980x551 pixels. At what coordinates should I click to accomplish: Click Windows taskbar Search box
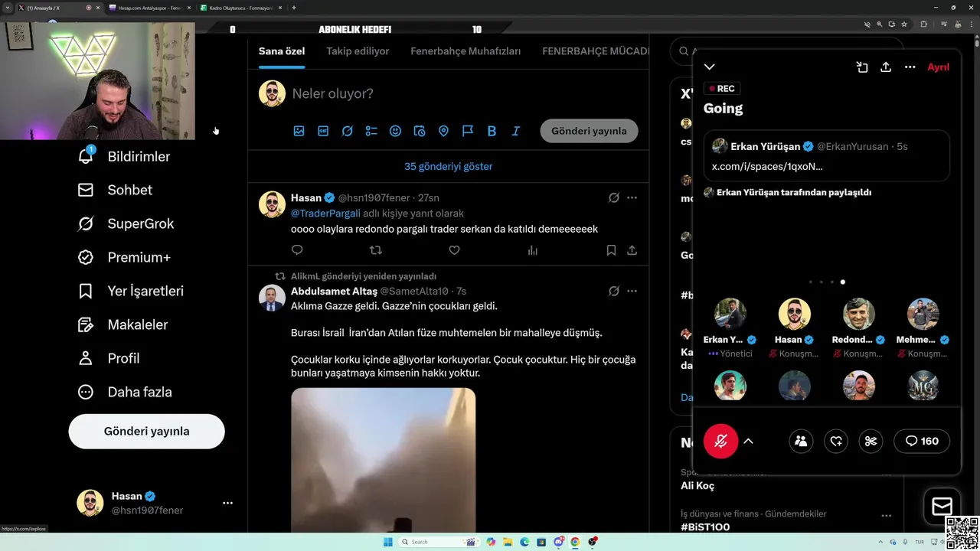pyautogui.click(x=440, y=542)
